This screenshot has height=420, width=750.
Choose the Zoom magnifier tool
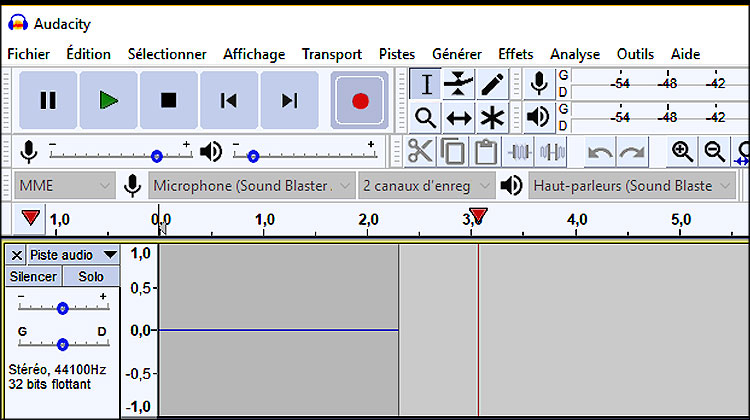click(425, 117)
